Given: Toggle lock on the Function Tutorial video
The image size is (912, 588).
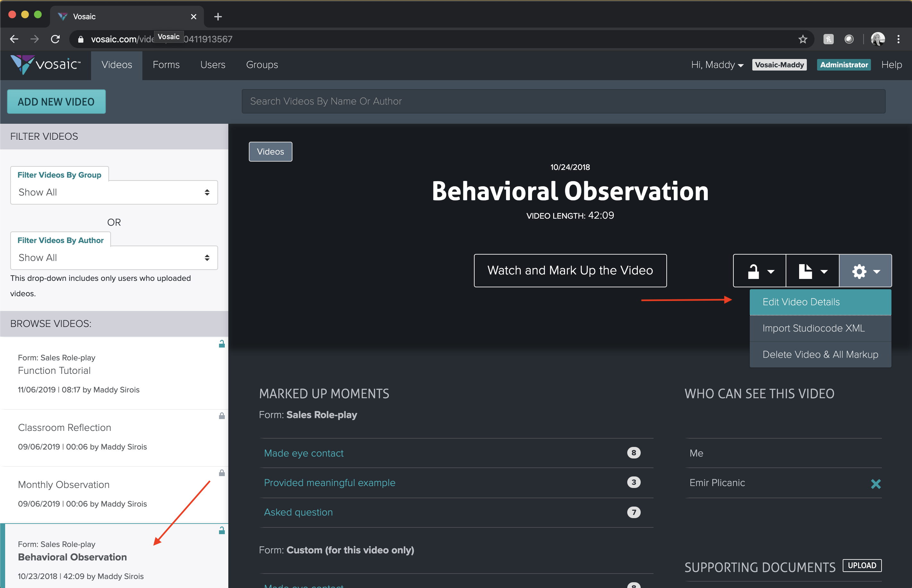Looking at the screenshot, I should (222, 344).
